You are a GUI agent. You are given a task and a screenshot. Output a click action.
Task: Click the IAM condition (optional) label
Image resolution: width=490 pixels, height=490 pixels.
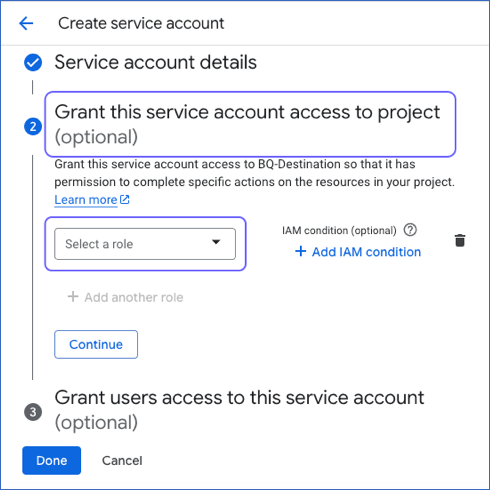pos(339,230)
